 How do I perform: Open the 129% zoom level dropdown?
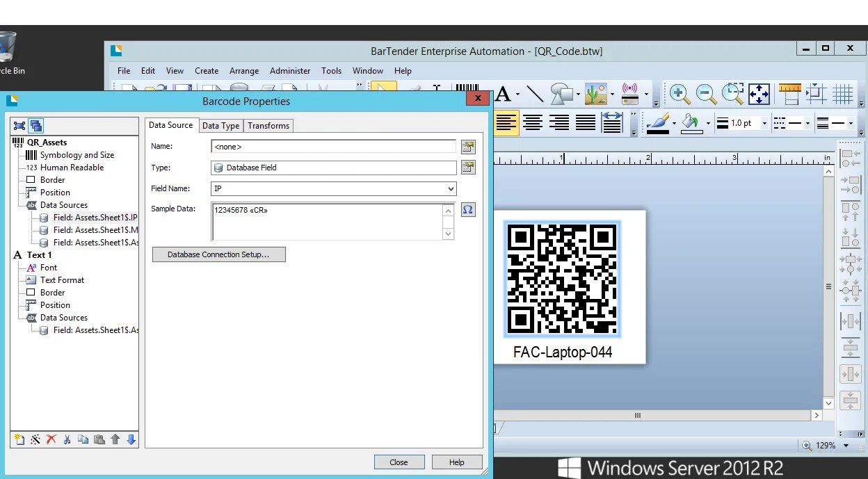click(x=846, y=446)
